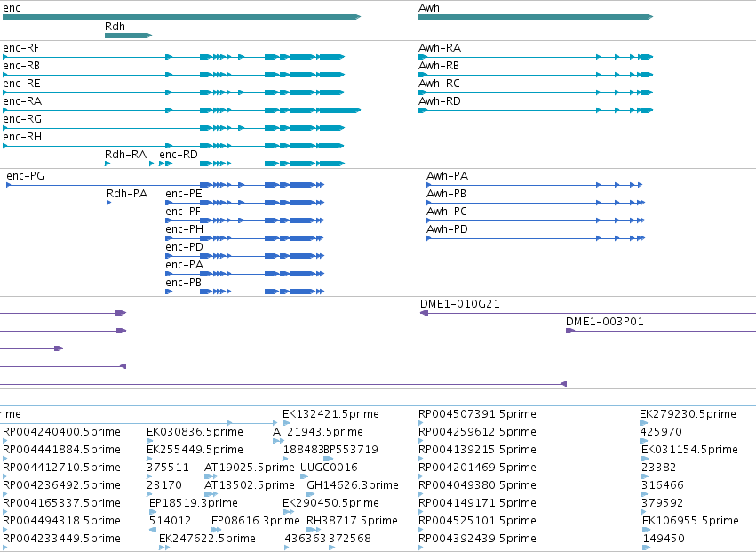
Task: Open the Awh-PD protein label
Action: pos(448,229)
